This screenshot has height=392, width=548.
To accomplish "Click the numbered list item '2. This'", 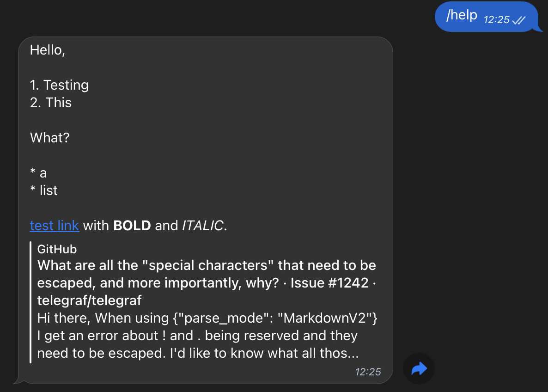I will (51, 103).
